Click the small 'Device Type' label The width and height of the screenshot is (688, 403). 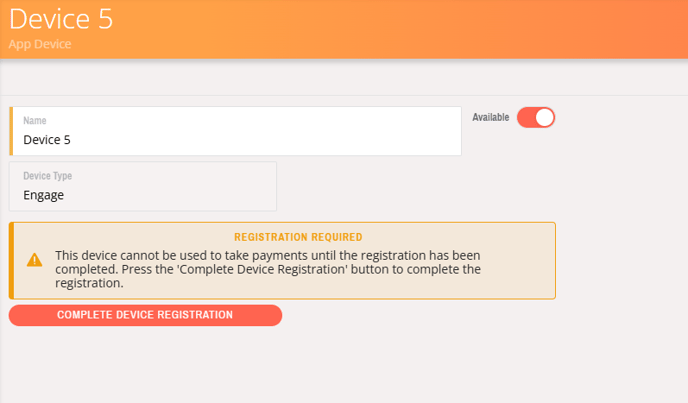[x=48, y=176]
